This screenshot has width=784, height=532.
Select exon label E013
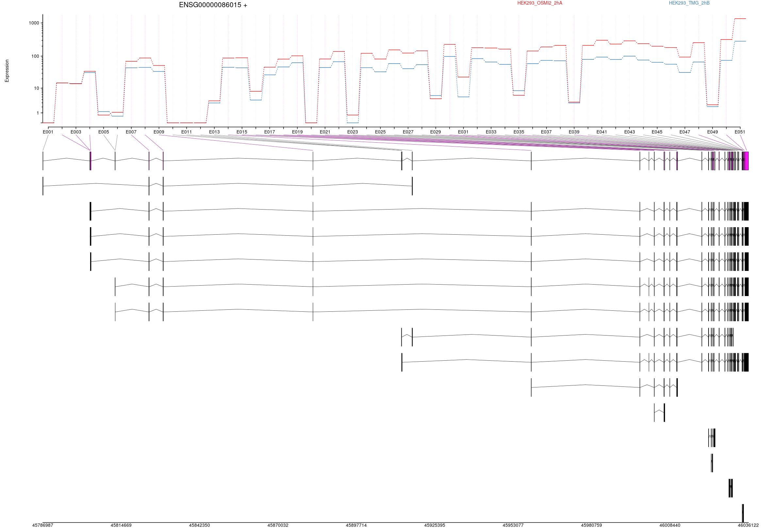pos(214,132)
